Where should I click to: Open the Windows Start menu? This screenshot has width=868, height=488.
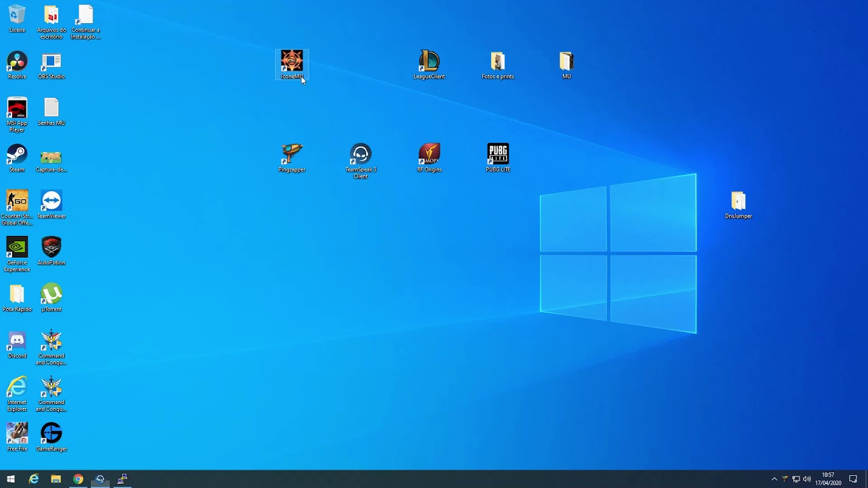[x=11, y=479]
